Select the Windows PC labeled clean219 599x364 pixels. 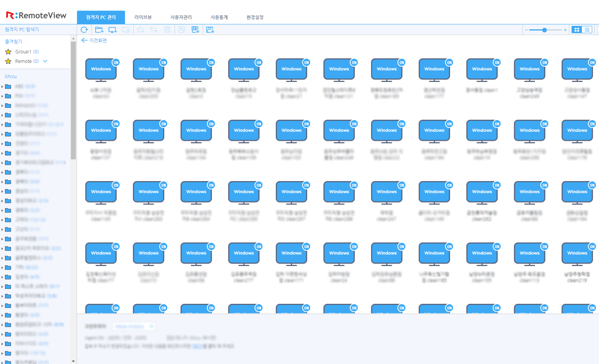coord(577,263)
